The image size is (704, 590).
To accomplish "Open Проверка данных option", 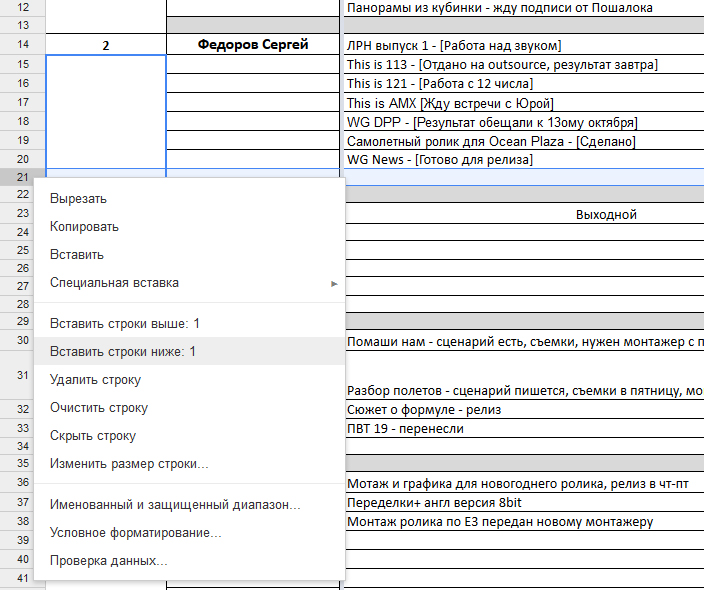I will pyautogui.click(x=189, y=560).
